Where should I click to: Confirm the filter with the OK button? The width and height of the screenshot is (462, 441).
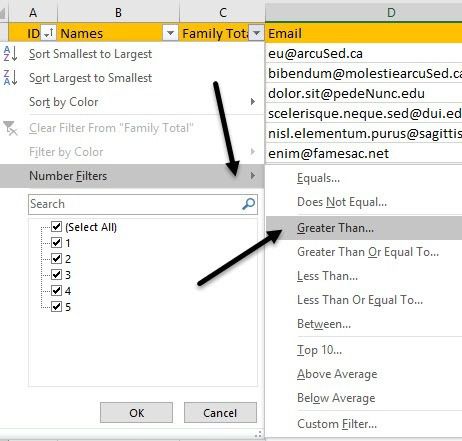(136, 413)
